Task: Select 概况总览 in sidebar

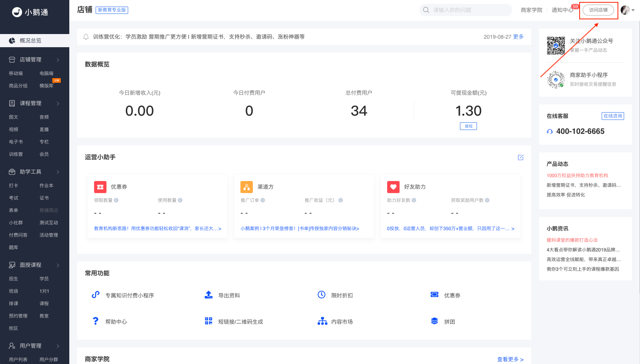Action: [x=34, y=41]
